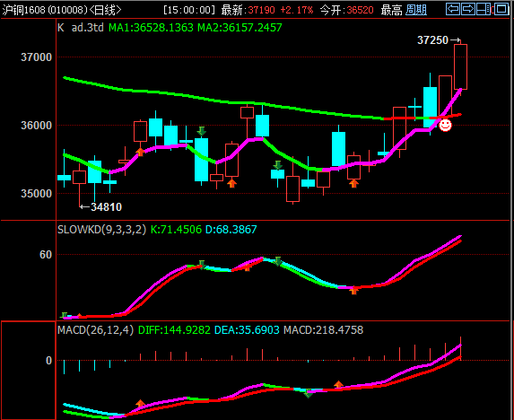
Task: Click the left arrow navigation icon
Action: [453, 9]
